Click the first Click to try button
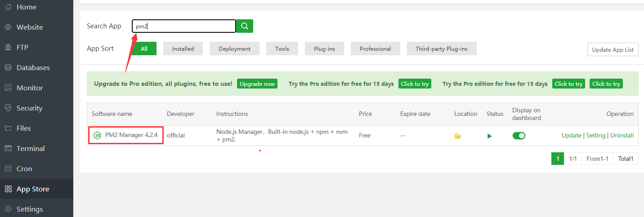Image resolution: width=644 pixels, height=217 pixels. point(415,84)
